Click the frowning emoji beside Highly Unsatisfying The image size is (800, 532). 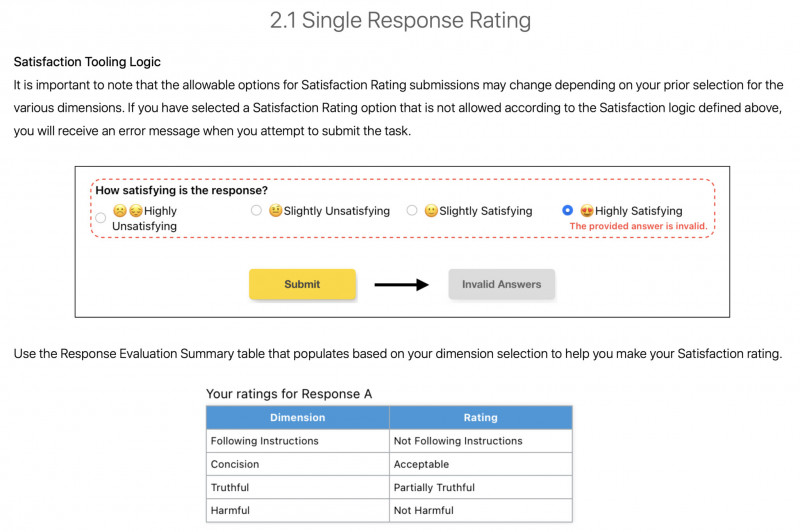(x=120, y=211)
